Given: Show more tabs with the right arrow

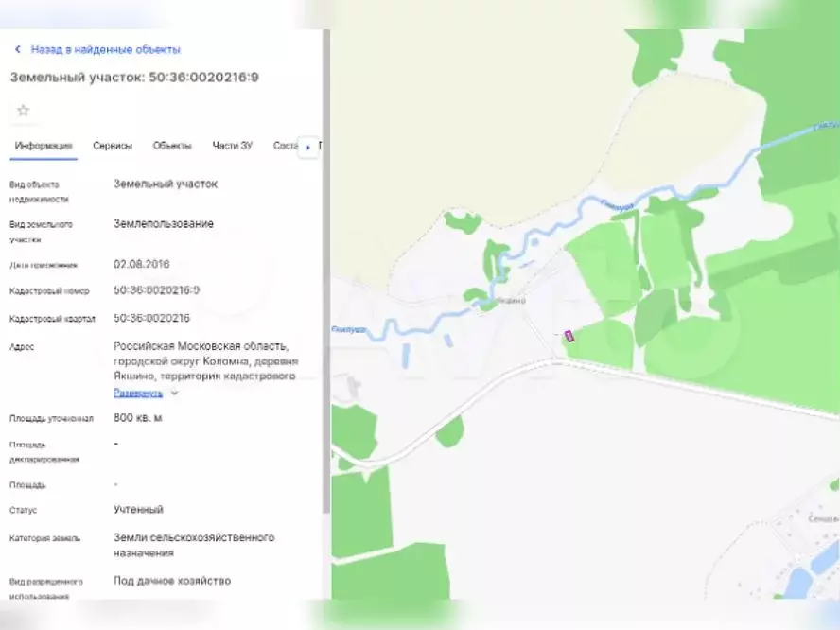Looking at the screenshot, I should [308, 147].
